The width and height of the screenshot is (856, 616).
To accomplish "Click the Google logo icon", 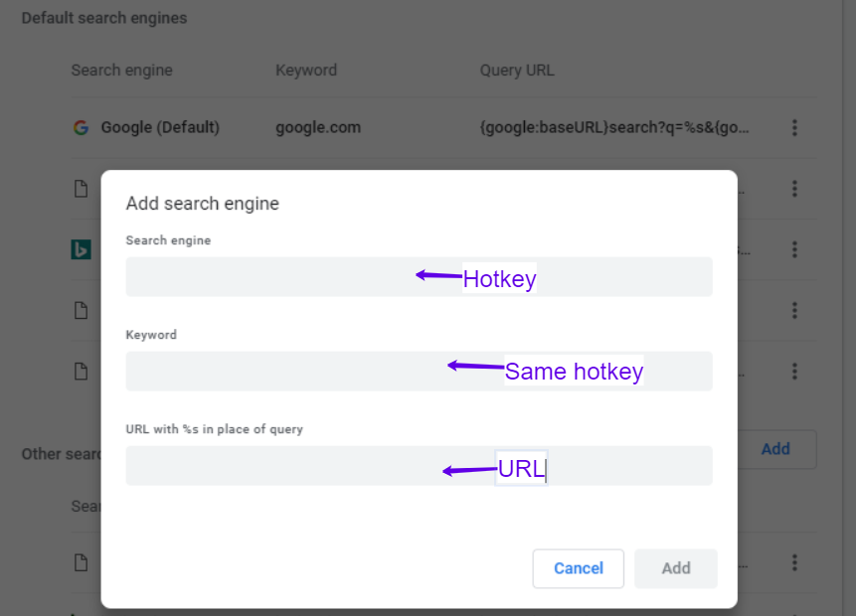I will coord(81,127).
